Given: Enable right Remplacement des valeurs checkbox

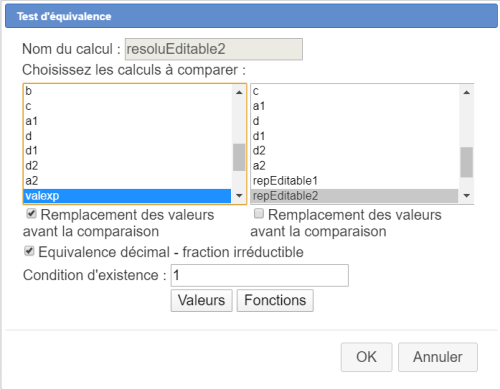Looking at the screenshot, I should point(259,214).
